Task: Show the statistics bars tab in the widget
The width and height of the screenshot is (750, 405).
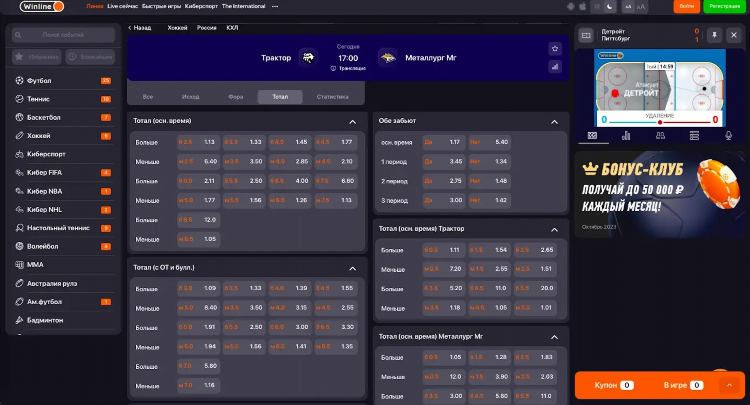Action: (626, 136)
